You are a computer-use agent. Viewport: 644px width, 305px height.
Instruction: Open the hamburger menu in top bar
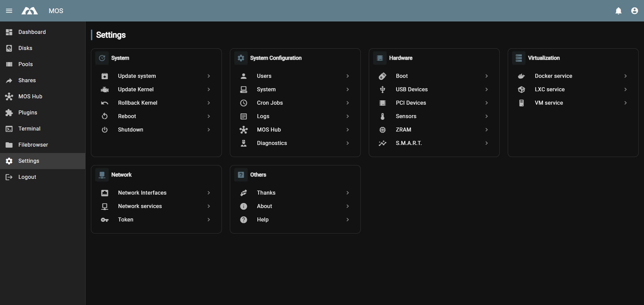click(9, 11)
